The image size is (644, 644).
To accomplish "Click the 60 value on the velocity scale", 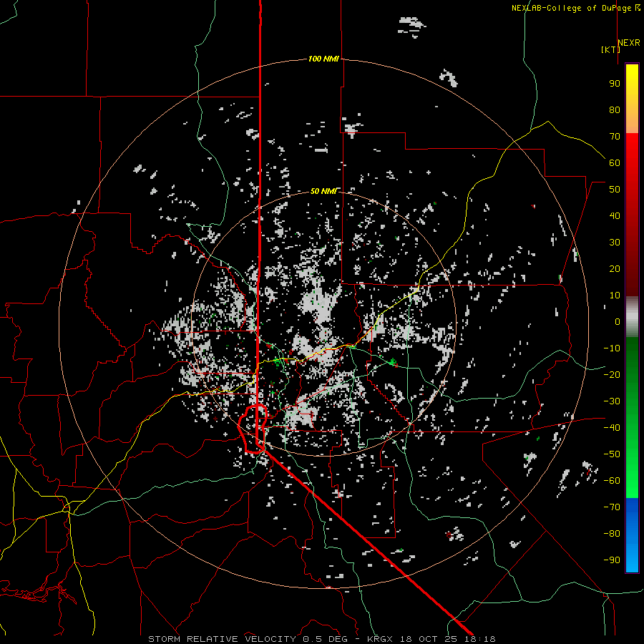I will [x=615, y=162].
